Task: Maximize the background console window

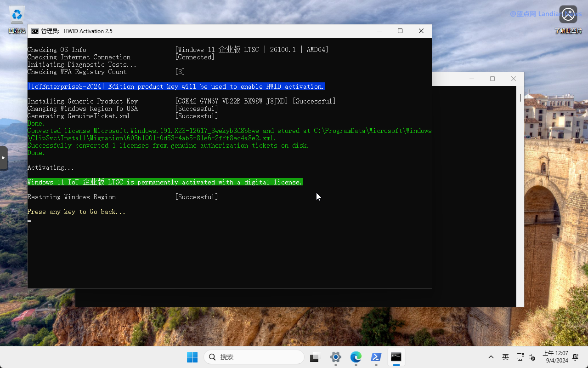Action: point(492,79)
